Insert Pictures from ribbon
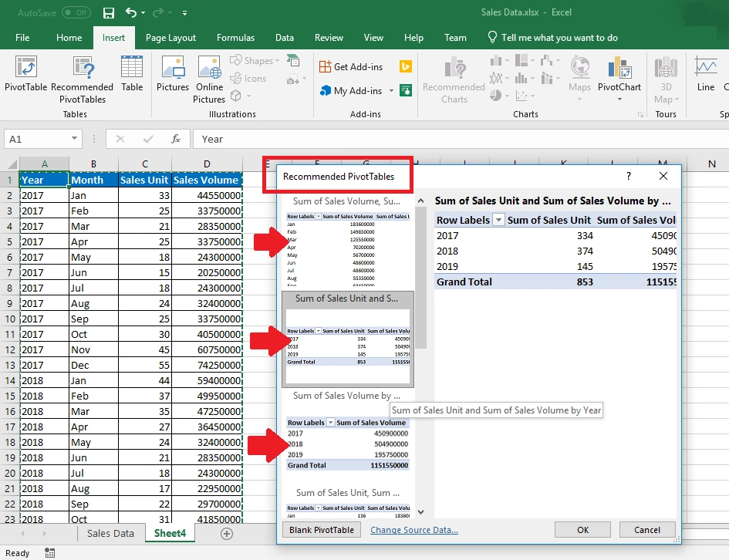Screen dimensions: 729x560 [173, 73]
